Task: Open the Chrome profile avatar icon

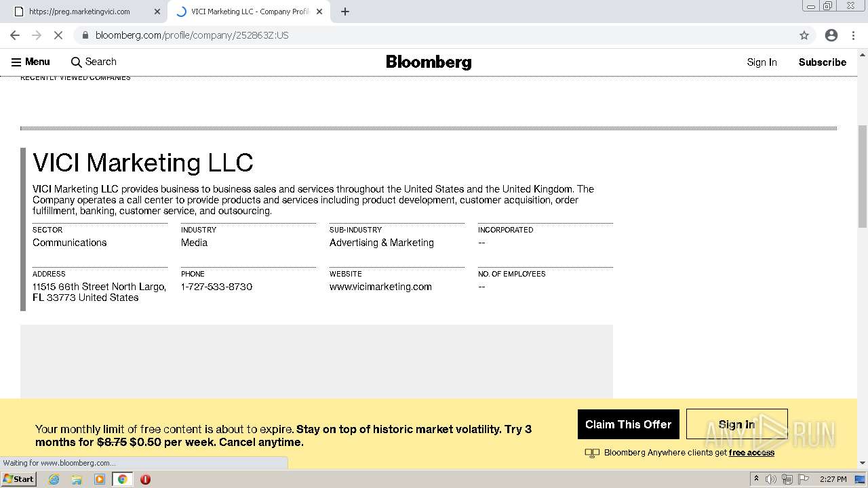Action: tap(831, 35)
